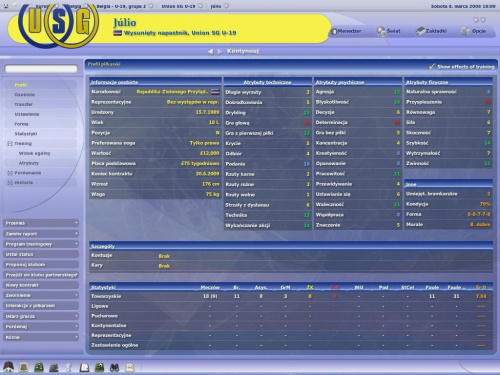Click the Kontynuuj button

click(x=243, y=51)
